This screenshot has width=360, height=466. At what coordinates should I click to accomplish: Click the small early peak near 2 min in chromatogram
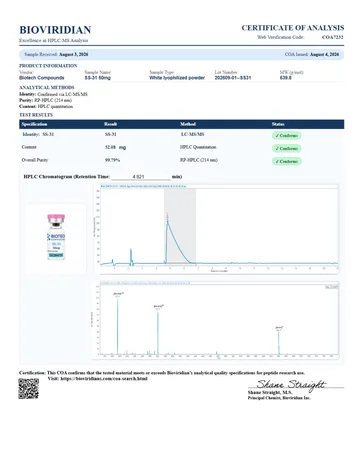pos(131,257)
